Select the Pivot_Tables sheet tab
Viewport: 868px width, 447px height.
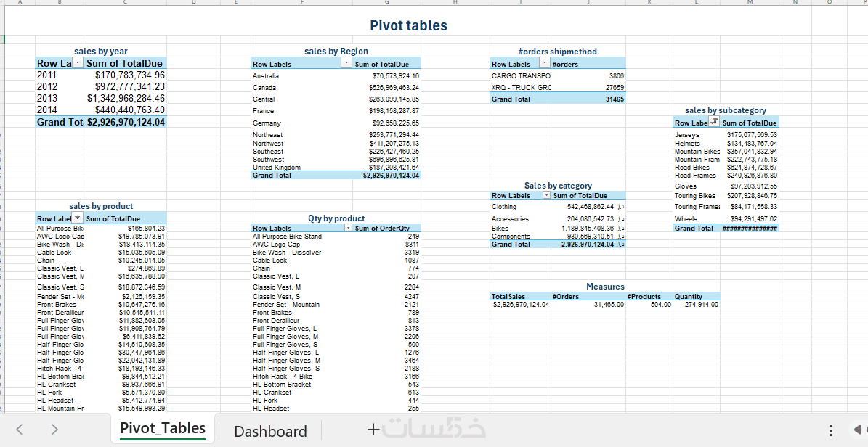pos(163,428)
